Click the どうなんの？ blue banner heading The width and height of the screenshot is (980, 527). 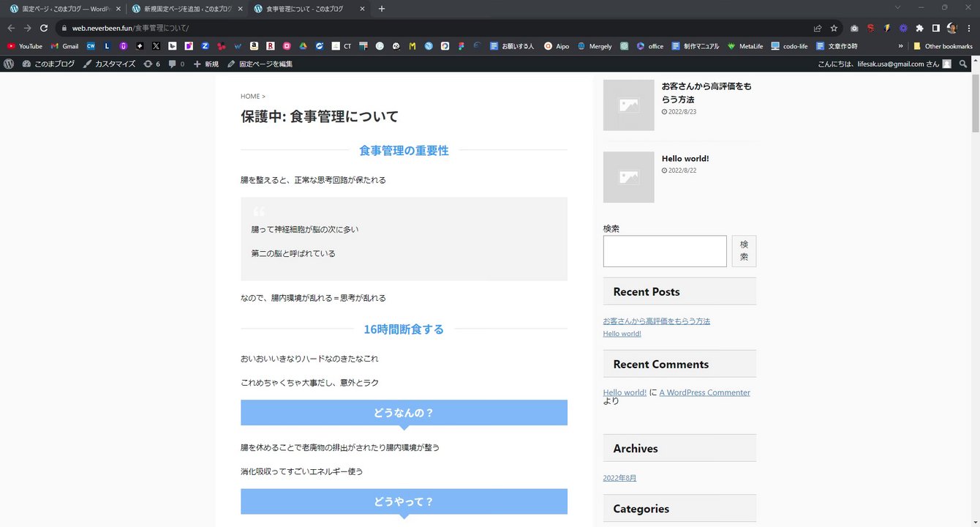[404, 413]
